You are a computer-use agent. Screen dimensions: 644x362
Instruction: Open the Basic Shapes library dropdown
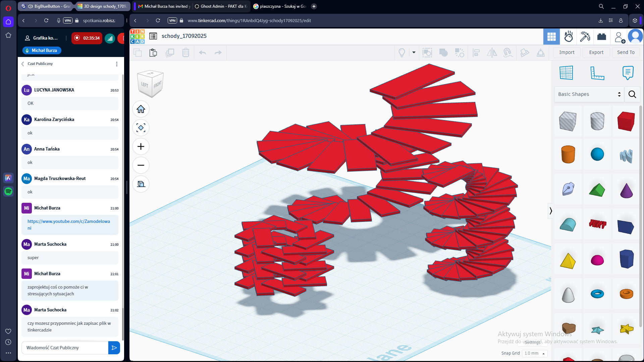[589, 94]
